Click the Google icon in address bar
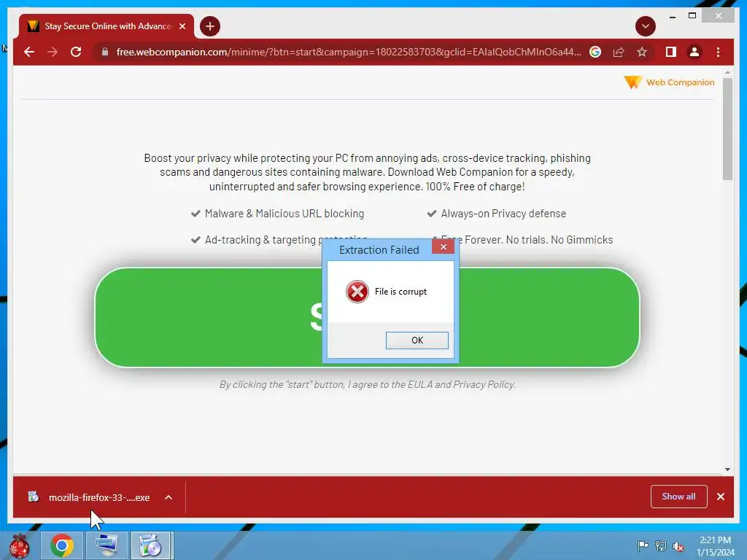Viewport: 747px width, 560px height. coord(595,52)
